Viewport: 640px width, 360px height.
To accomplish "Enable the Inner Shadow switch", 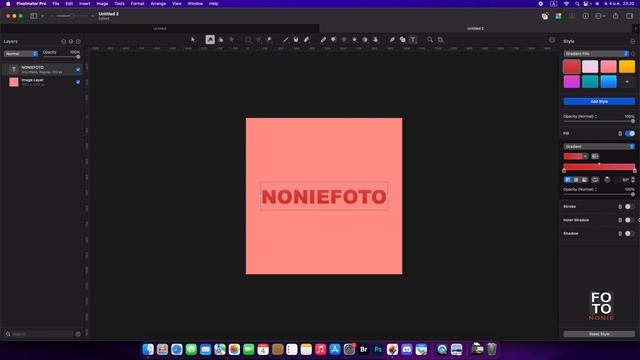I will (630, 220).
